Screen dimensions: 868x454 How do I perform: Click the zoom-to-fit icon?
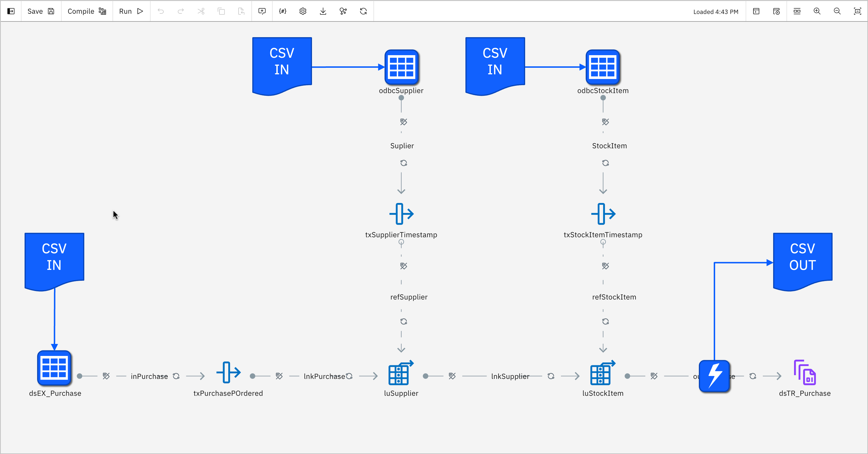tap(857, 11)
